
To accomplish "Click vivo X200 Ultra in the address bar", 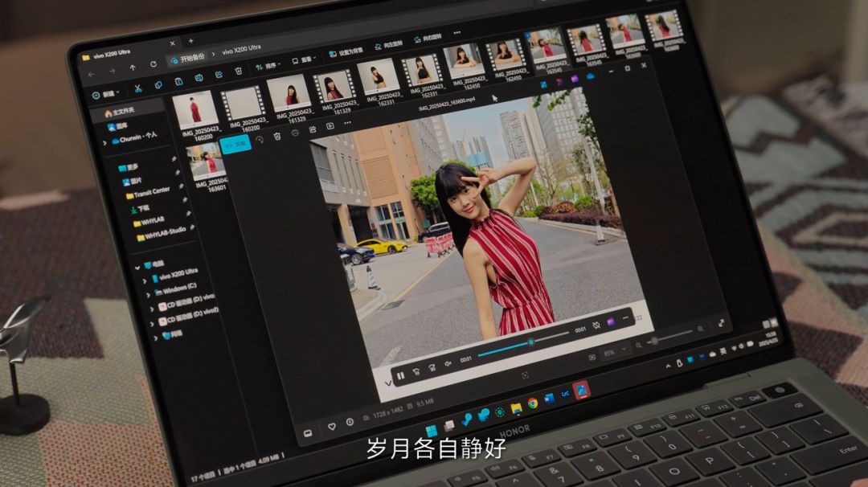I will [241, 49].
